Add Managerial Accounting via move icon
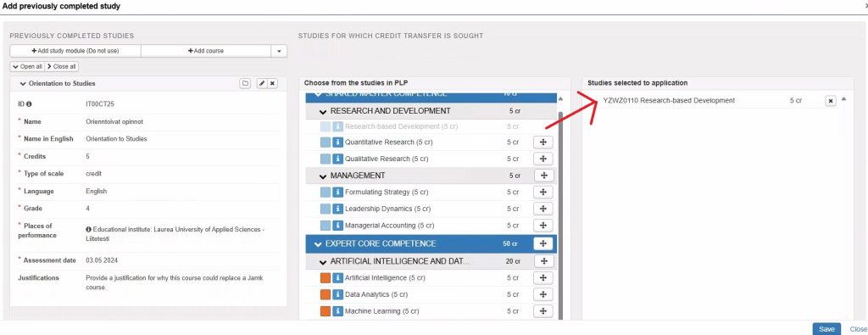 pyautogui.click(x=543, y=226)
